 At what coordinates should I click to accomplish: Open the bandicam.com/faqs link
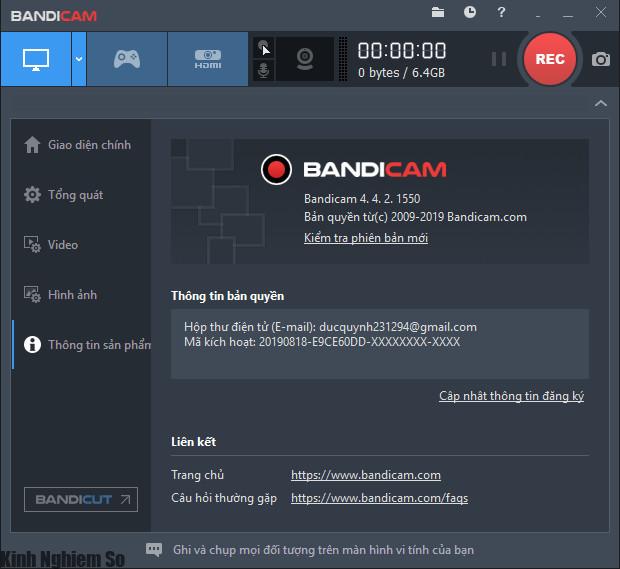pos(379,498)
